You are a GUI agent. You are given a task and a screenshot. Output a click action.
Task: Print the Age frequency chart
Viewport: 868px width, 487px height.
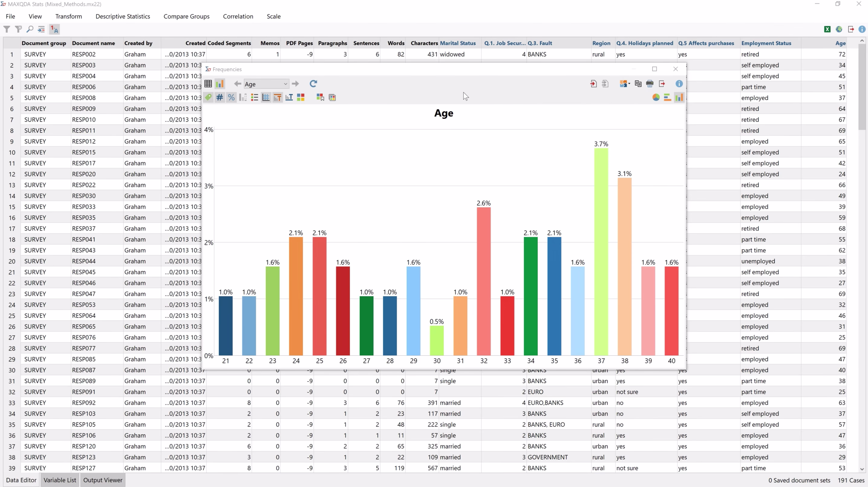(650, 83)
